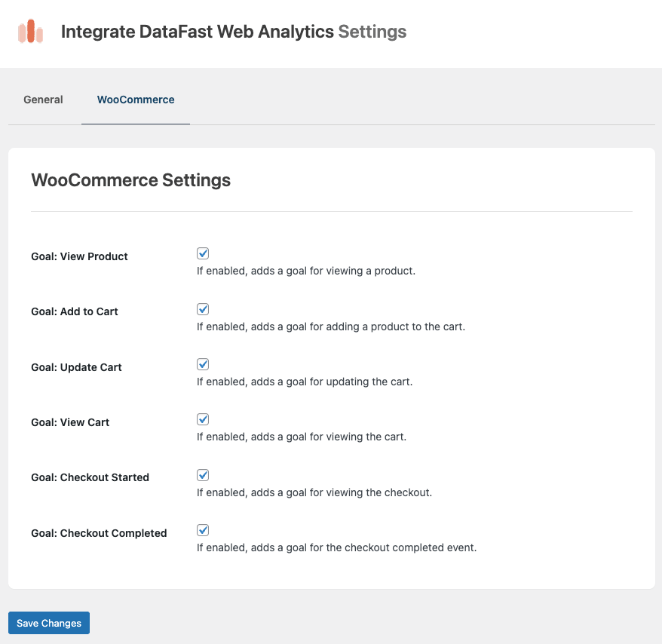The image size is (662, 644).
Task: Click the Save Changes button
Action: pyautogui.click(x=48, y=623)
